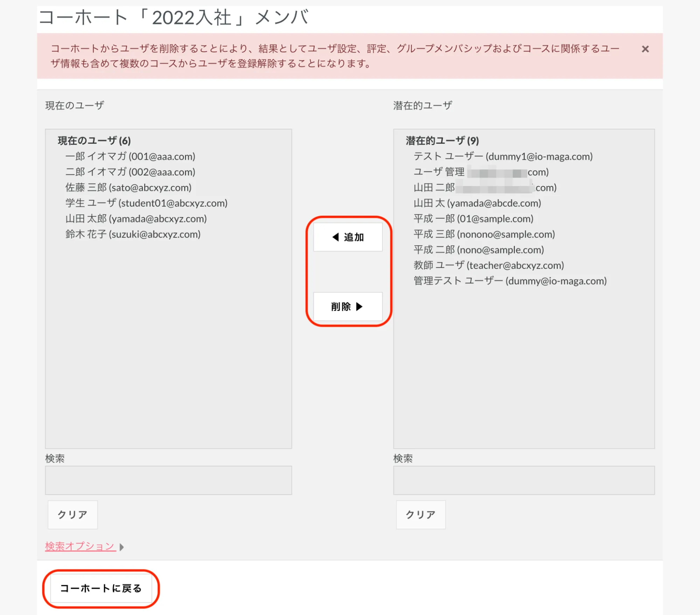
Task: Select 鈴木 花子 in current users
Action: pos(133,234)
